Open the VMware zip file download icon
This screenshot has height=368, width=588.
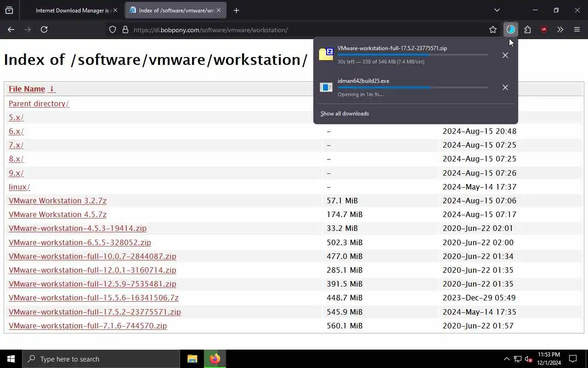326,54
